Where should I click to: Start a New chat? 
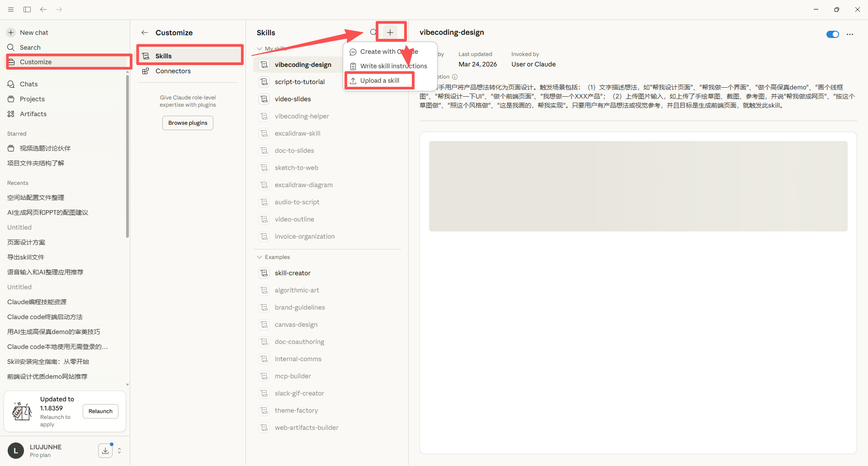pyautogui.click(x=34, y=33)
